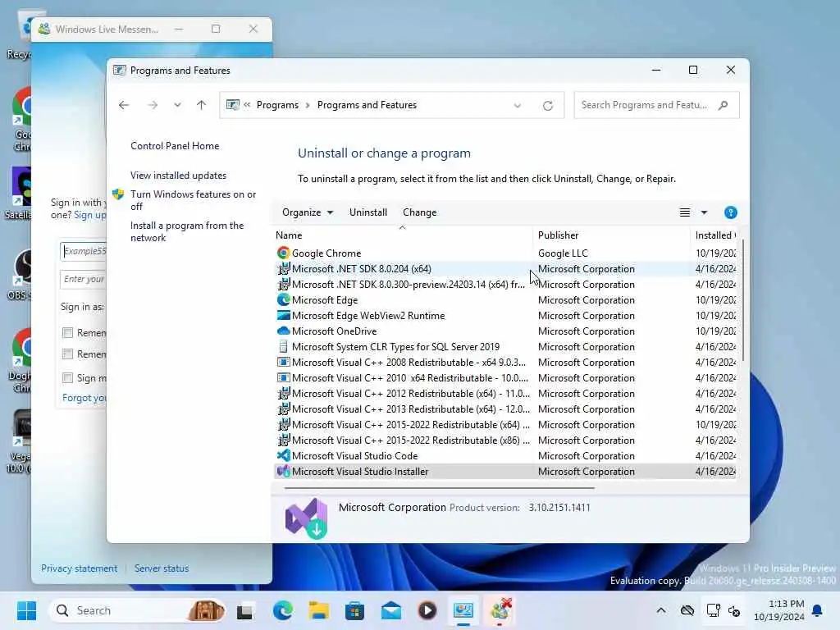Open Microsoft Store from the taskbar
Screen dimensions: 840x630
(x=354, y=610)
